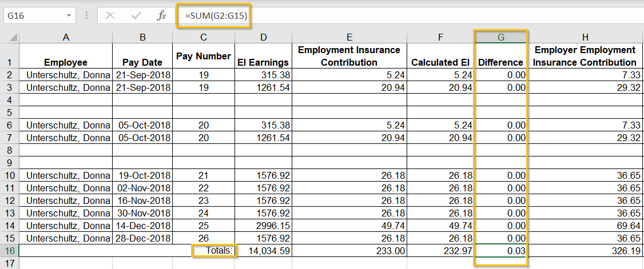This screenshot has width=644, height=269.
Task: Select column C header
Action: 204,37
